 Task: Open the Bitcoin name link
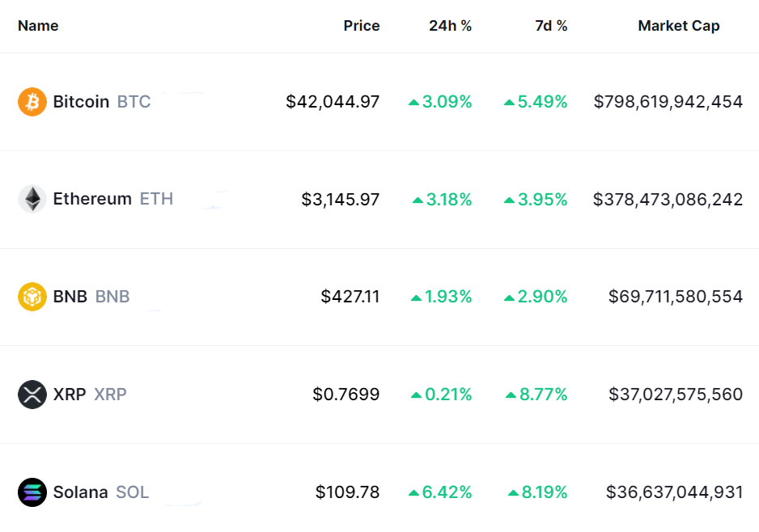(x=81, y=102)
